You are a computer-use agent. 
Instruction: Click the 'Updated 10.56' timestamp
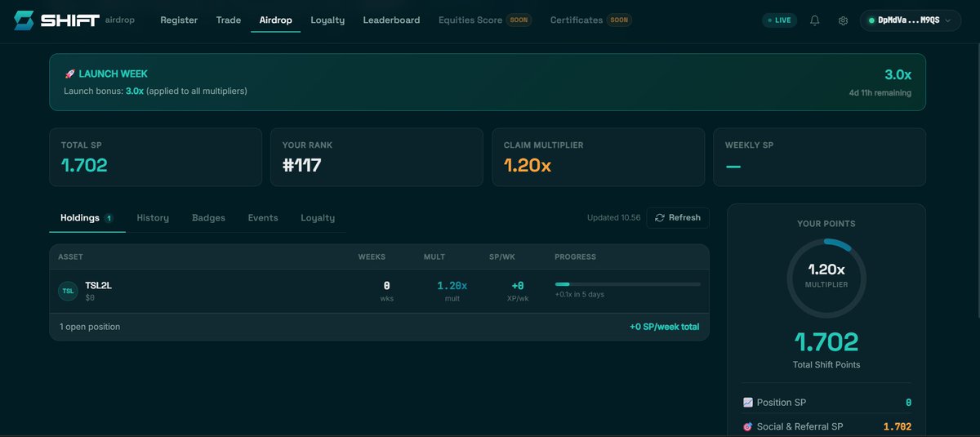coord(612,218)
